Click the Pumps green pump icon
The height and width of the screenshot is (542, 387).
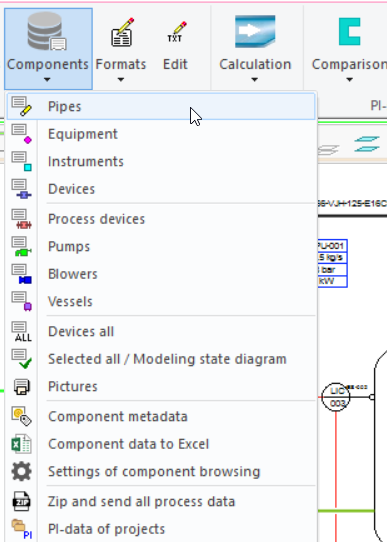tap(21, 246)
